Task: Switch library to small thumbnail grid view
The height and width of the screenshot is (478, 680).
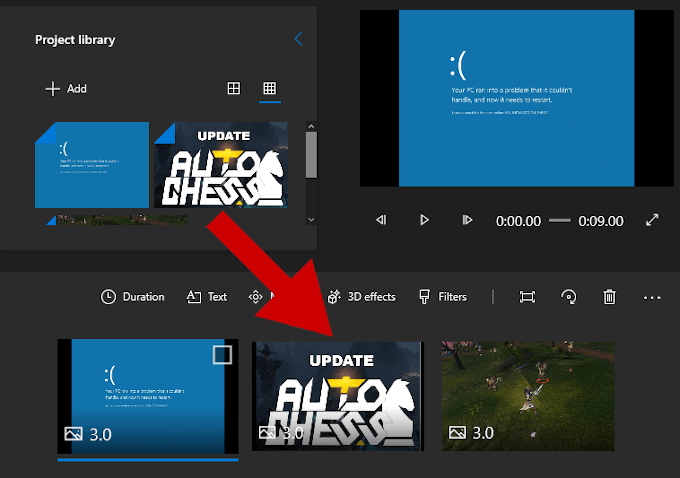Action: point(269,88)
